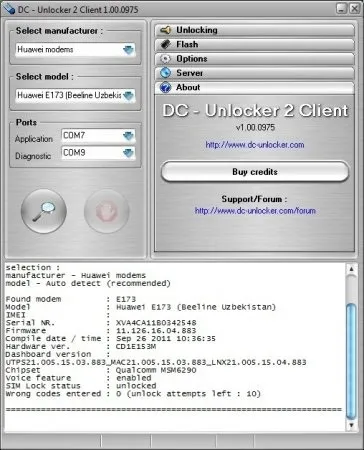Click the UTPS21.005.15.03.883 dashboard version line

pyautogui.click(x=156, y=362)
